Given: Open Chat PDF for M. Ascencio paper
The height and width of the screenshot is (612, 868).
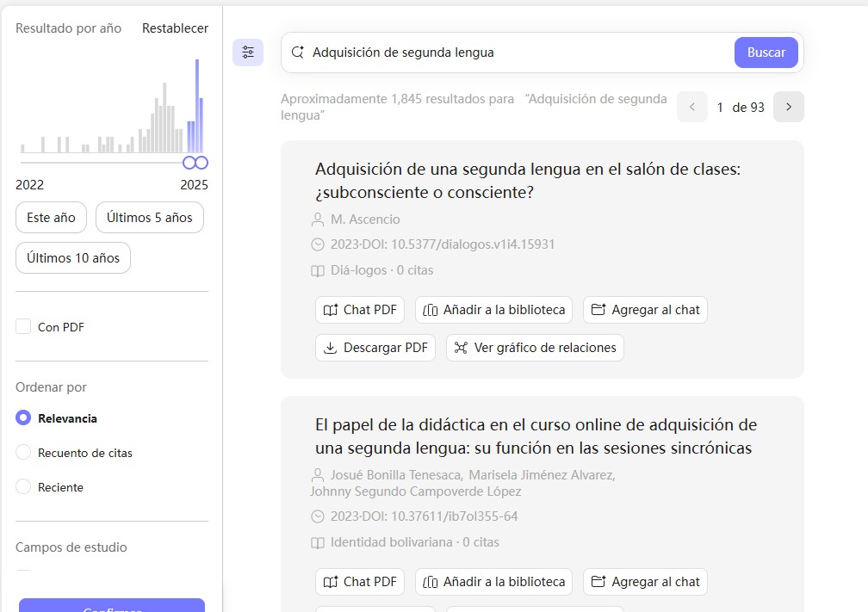Looking at the screenshot, I should point(360,310).
